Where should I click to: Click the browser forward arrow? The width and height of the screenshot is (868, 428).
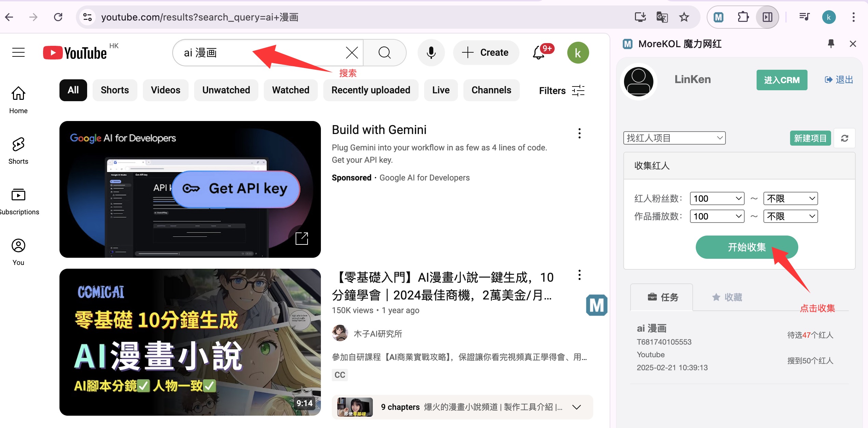(x=33, y=17)
